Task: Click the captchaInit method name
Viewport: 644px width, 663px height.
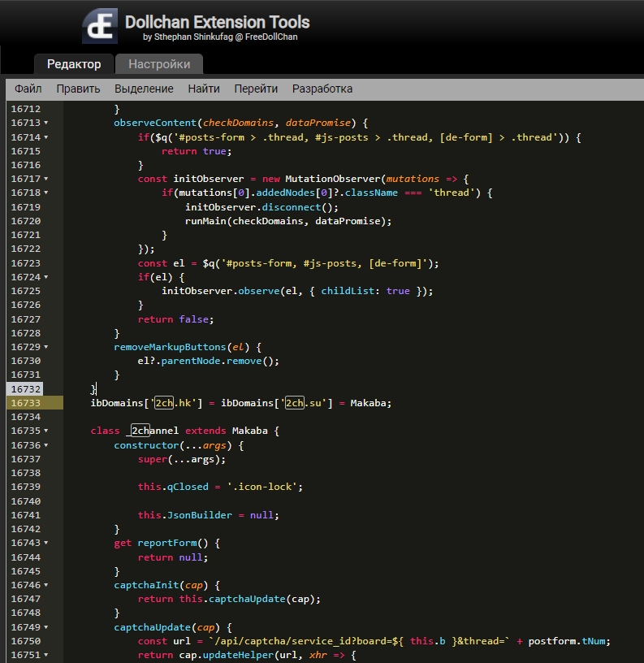Action: (x=147, y=585)
